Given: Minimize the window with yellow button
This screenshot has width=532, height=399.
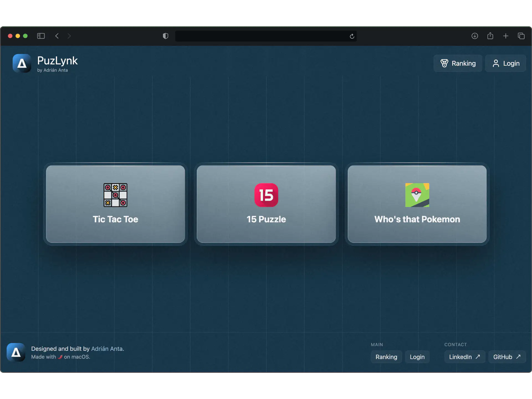Looking at the screenshot, I should [18, 36].
